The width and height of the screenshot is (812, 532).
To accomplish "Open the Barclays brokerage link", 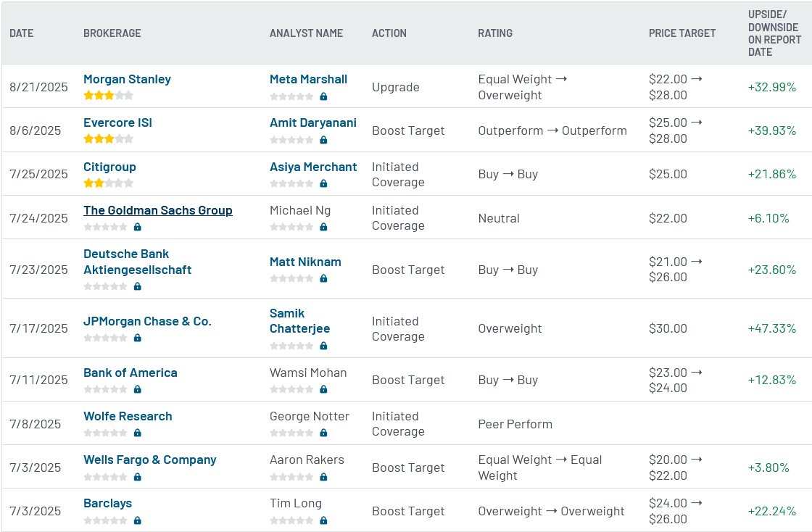I will pos(107,503).
